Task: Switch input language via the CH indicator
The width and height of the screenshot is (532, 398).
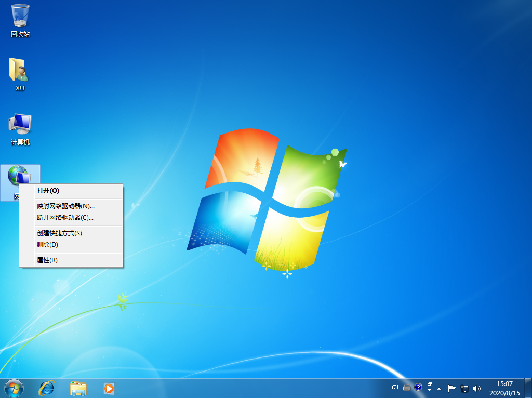Action: [x=395, y=387]
